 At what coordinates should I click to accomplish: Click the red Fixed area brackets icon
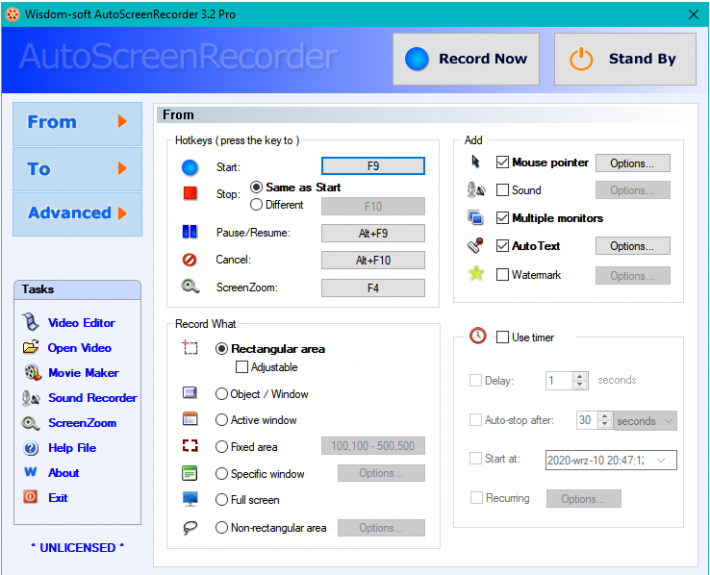click(x=190, y=446)
